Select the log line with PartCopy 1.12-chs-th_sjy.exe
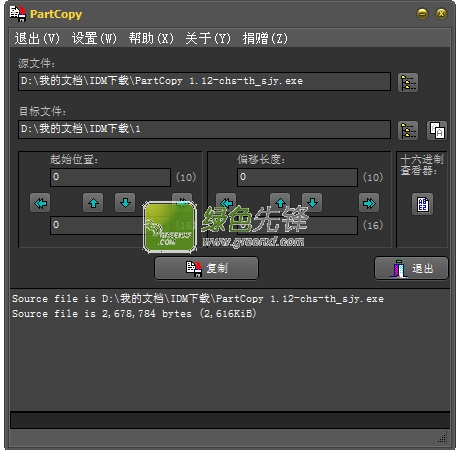The height and width of the screenshot is (450, 456). (198, 299)
